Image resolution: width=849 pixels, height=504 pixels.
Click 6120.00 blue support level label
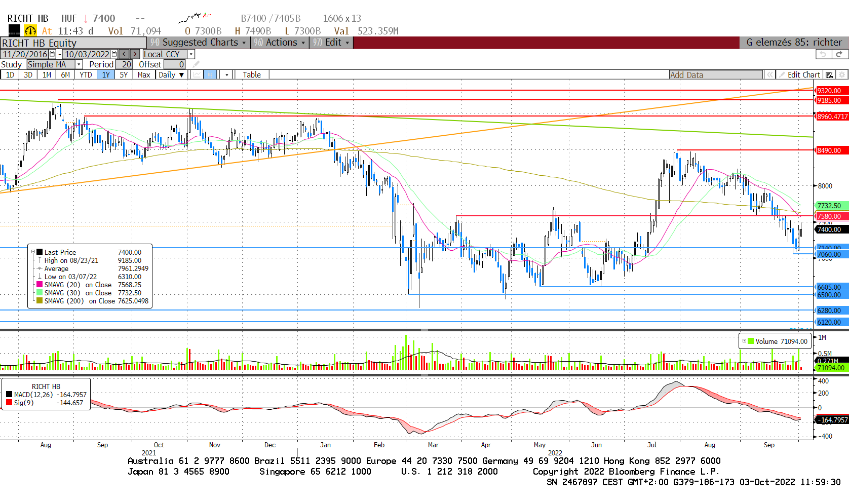[831, 322]
